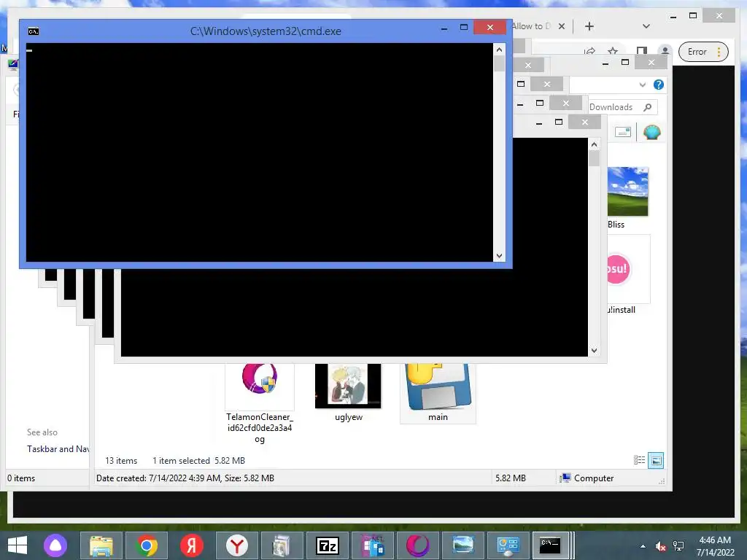747x560 pixels.
Task: Click '13 items' in the status bar
Action: [121, 461]
